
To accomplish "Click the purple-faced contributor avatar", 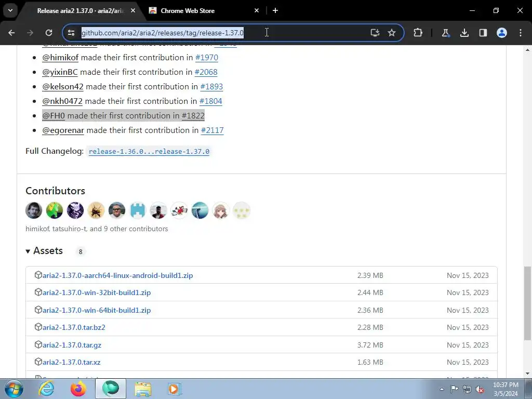I will coord(75,210).
